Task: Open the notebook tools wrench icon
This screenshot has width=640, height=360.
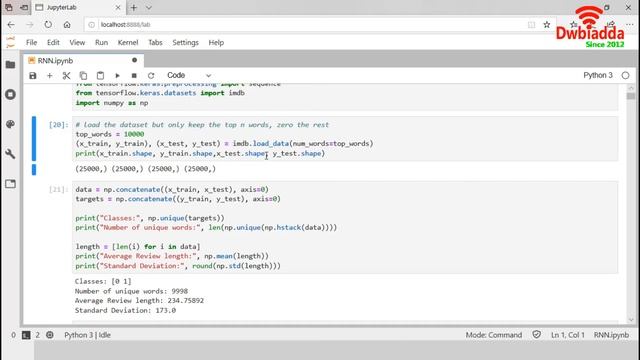Action: pyautogui.click(x=11, y=154)
